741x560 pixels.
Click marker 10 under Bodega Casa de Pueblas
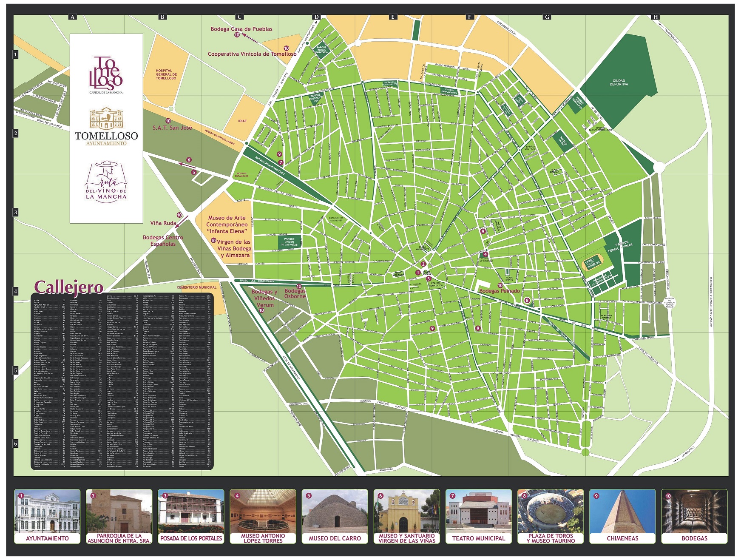pos(237,35)
